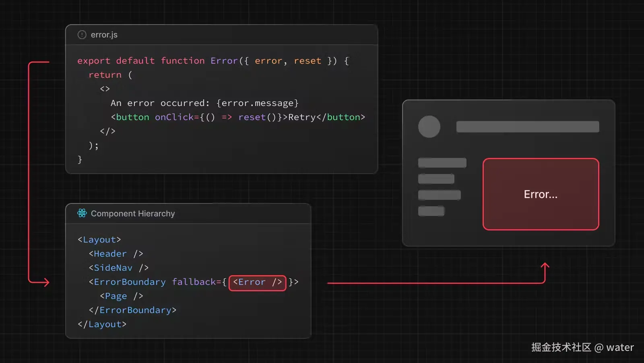Screen dimensions: 644x363
Task: Click the React atom icon beside Component Hierarchy
Action: (x=82, y=213)
